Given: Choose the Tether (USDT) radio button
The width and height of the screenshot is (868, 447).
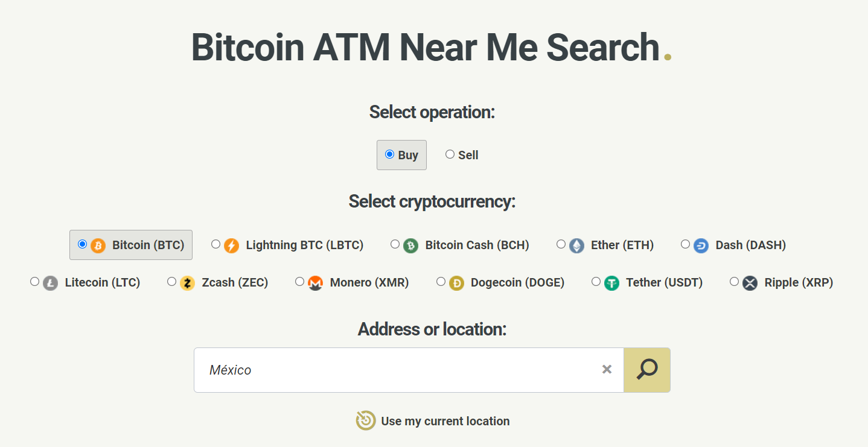Looking at the screenshot, I should [596, 282].
